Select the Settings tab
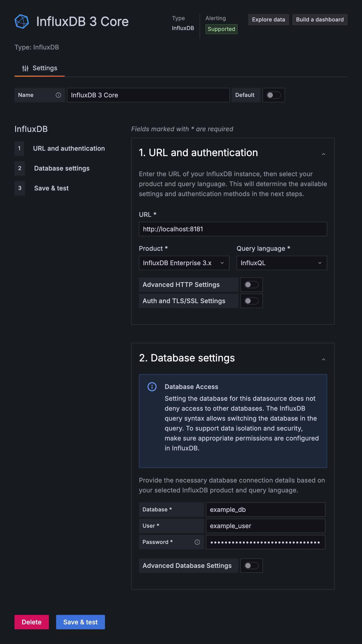 (x=39, y=68)
